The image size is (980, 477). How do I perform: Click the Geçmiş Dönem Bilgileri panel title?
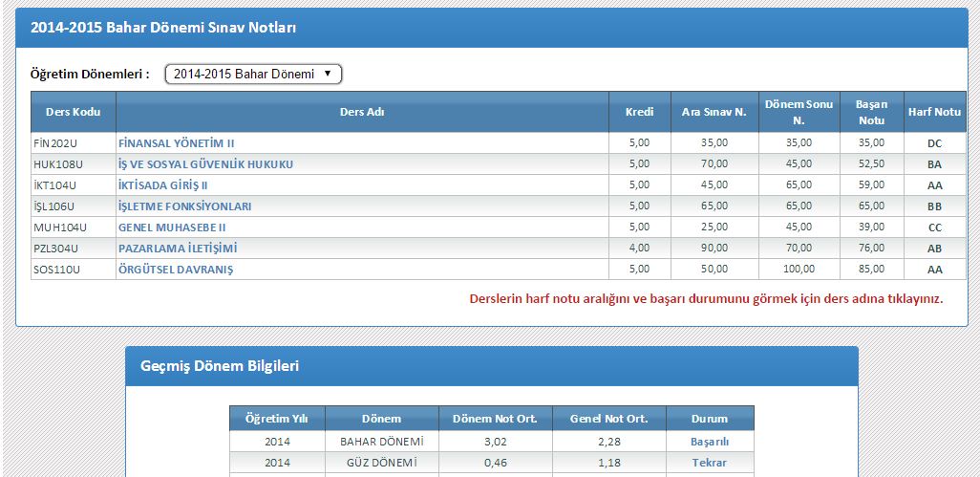tap(220, 366)
